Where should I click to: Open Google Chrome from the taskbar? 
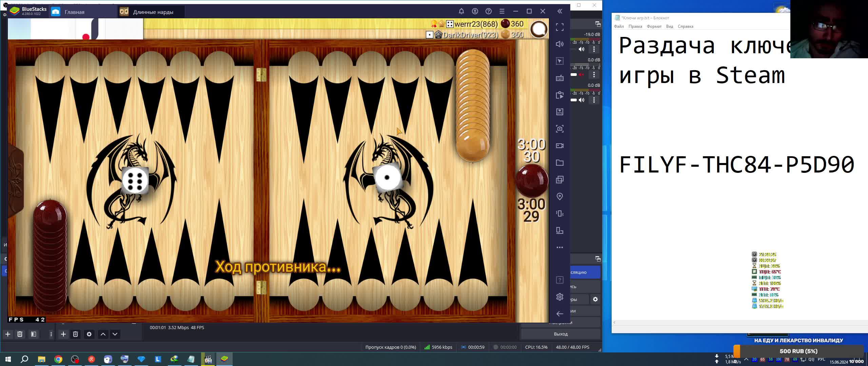click(58, 359)
